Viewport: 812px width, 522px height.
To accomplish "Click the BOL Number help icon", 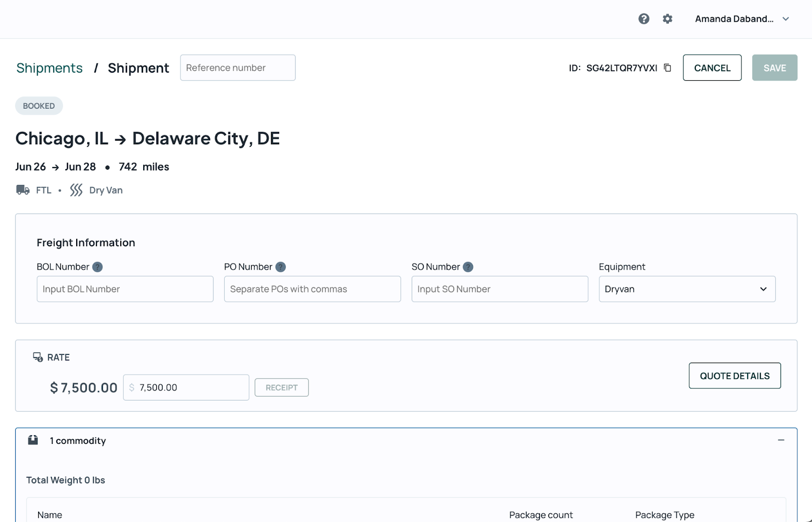I will 97,267.
